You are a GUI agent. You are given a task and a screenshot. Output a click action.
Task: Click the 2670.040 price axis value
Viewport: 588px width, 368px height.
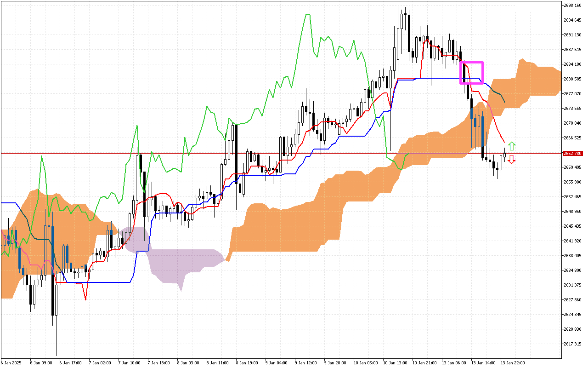573,123
